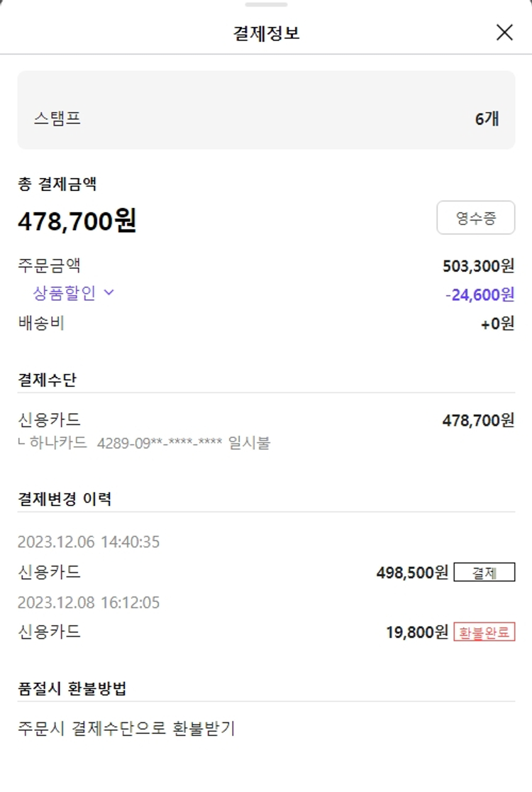Click the 19,800원 refunded amount

[417, 632]
